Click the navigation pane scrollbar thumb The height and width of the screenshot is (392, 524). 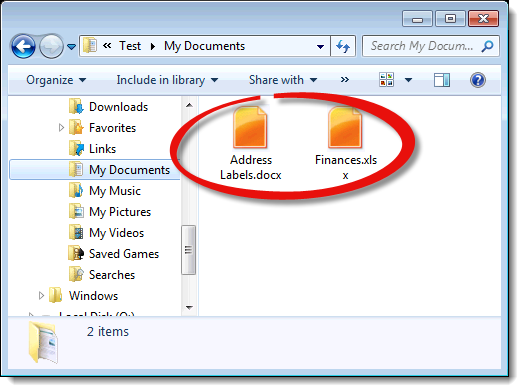tap(188, 250)
